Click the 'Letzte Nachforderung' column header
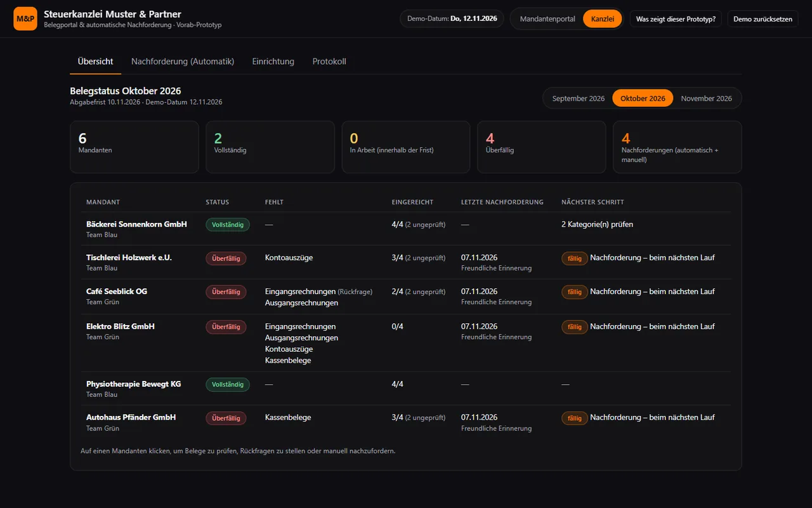Screen dimensions: 812x508 point(502,202)
